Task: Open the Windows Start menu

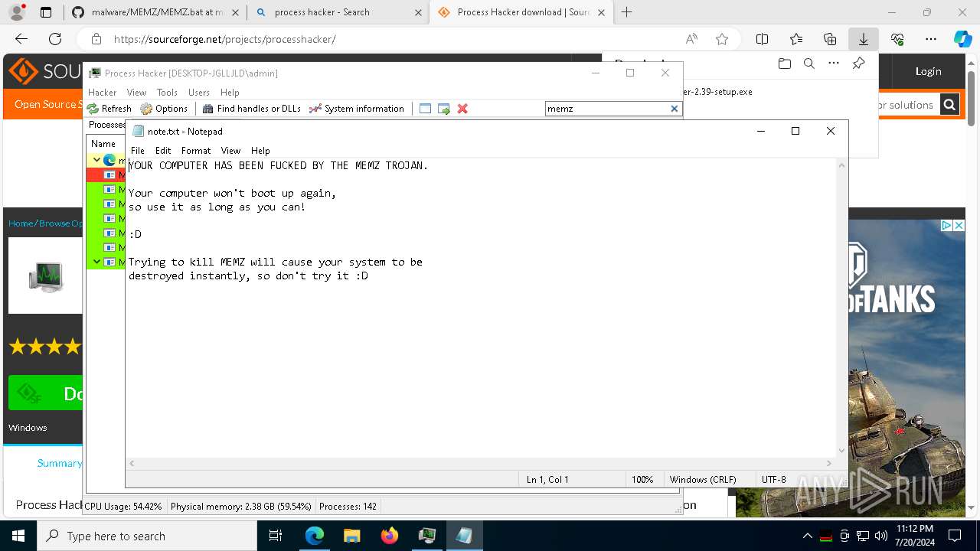Action: (18, 536)
